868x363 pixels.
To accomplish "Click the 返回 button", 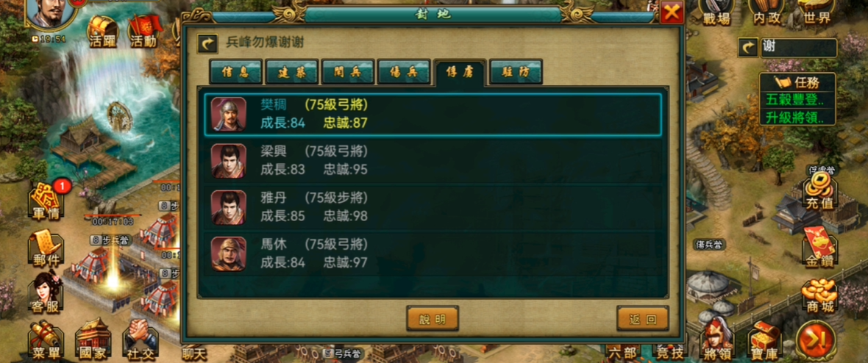I will pyautogui.click(x=643, y=319).
